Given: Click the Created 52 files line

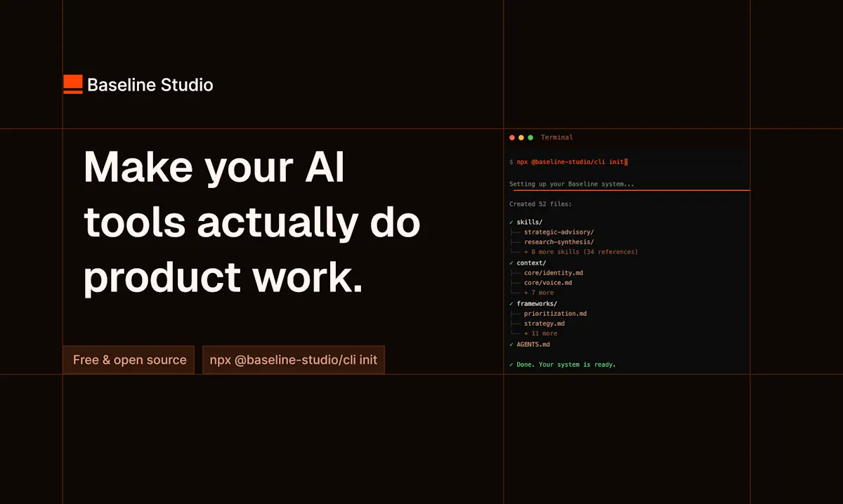Looking at the screenshot, I should click(x=540, y=204).
